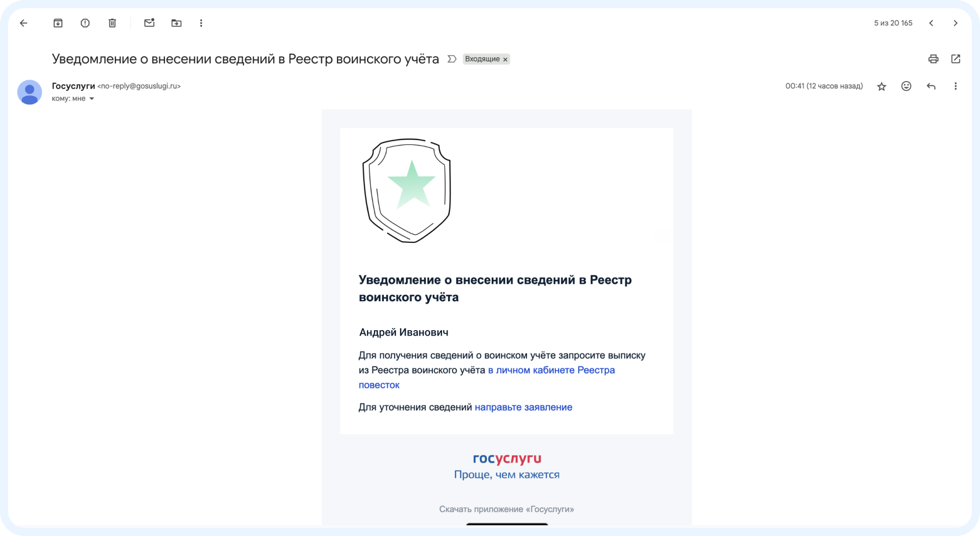
Task: Report email as spam
Action: coord(85,23)
